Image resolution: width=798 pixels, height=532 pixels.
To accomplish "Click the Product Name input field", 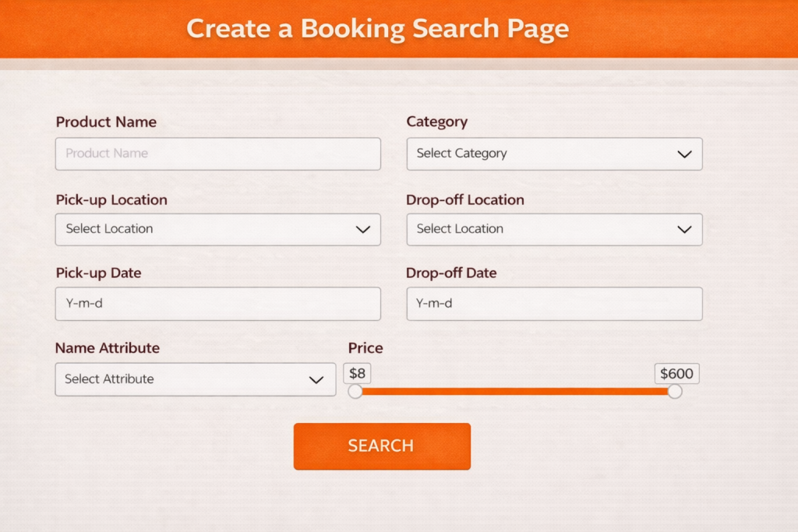I will click(218, 153).
